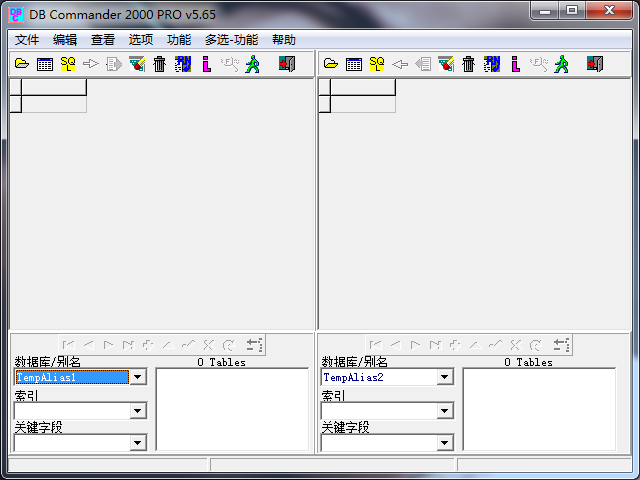The width and height of the screenshot is (640, 480).
Task: Click the find key icon in left toolbar
Action: (x=230, y=64)
